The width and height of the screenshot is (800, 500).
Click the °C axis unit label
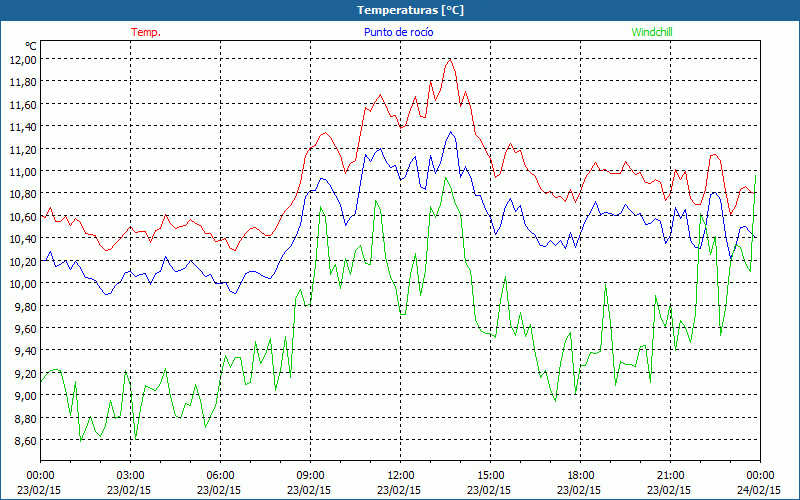click(31, 45)
